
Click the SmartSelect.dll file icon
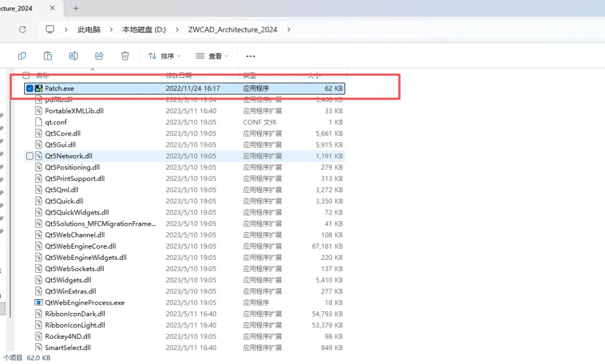click(39, 347)
